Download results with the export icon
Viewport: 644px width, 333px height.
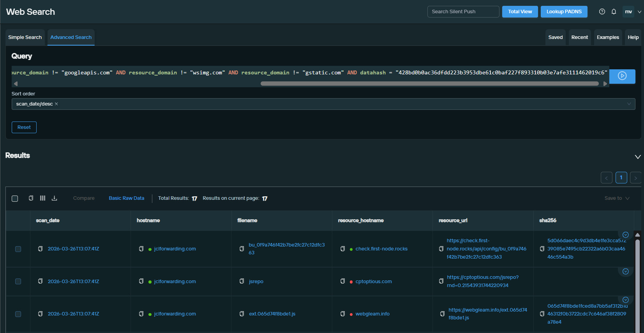point(54,198)
